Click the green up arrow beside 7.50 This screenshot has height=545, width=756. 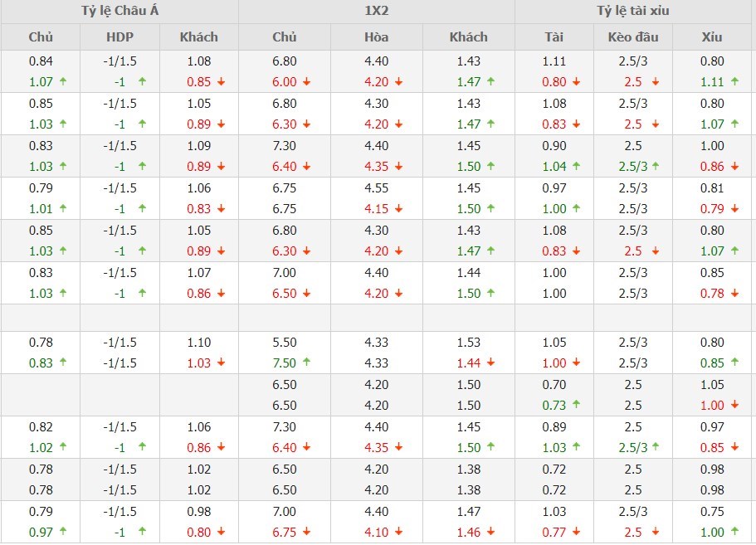coord(307,363)
